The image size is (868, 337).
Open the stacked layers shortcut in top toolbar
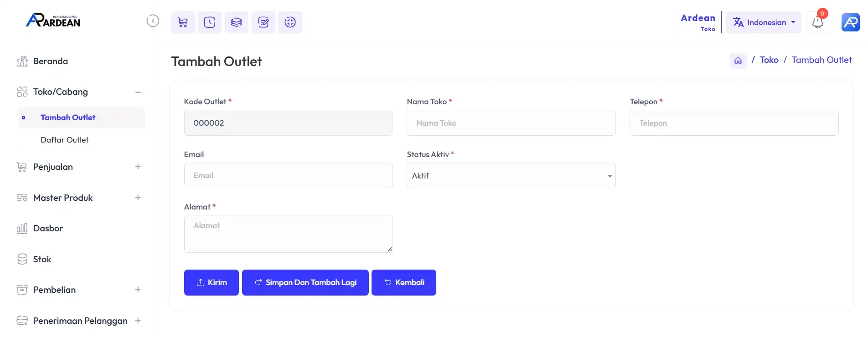(236, 22)
